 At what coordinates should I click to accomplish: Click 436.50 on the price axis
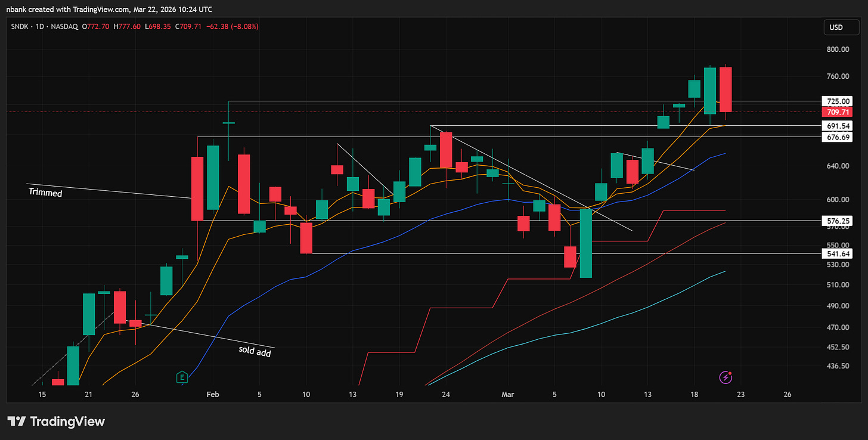837,366
